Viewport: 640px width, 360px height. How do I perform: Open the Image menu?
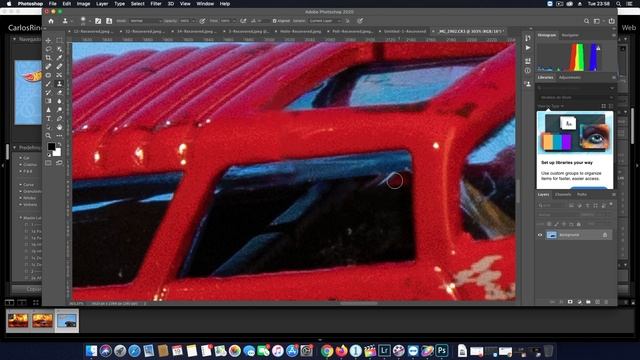click(x=83, y=4)
